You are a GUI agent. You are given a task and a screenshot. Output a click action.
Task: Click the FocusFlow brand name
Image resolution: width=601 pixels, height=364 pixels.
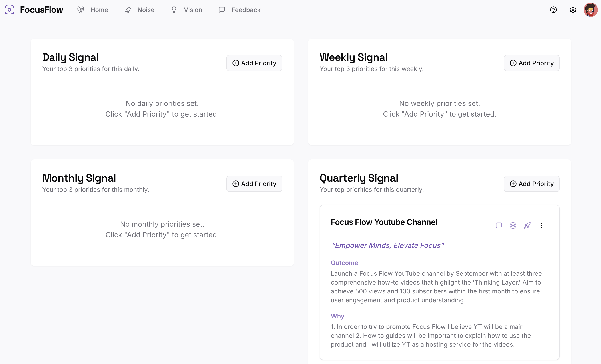click(x=42, y=10)
